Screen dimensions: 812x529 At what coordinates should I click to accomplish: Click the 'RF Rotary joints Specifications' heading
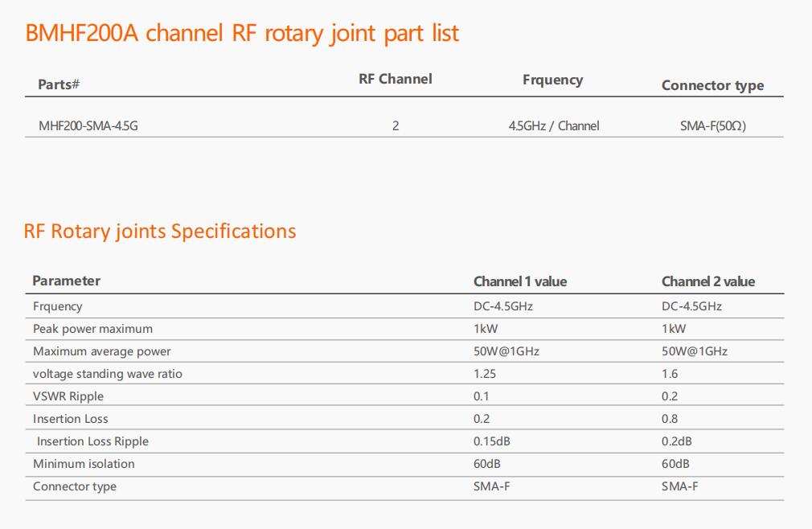(x=160, y=232)
